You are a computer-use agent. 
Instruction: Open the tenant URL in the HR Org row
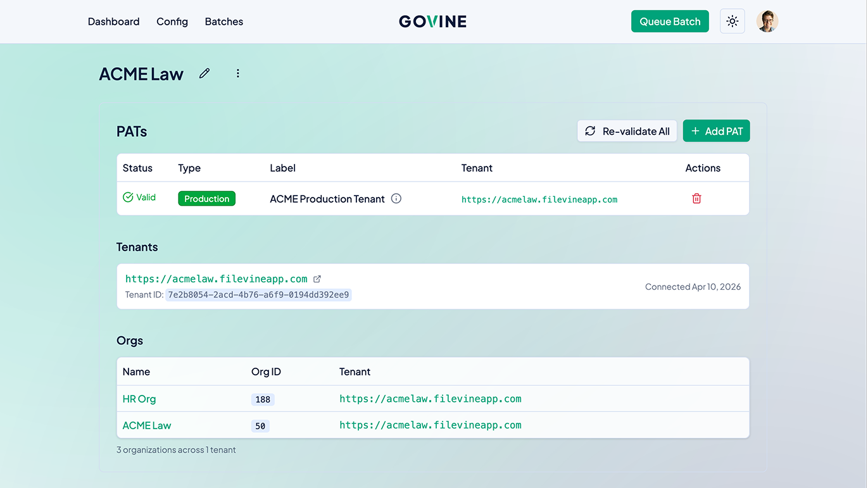tap(431, 399)
